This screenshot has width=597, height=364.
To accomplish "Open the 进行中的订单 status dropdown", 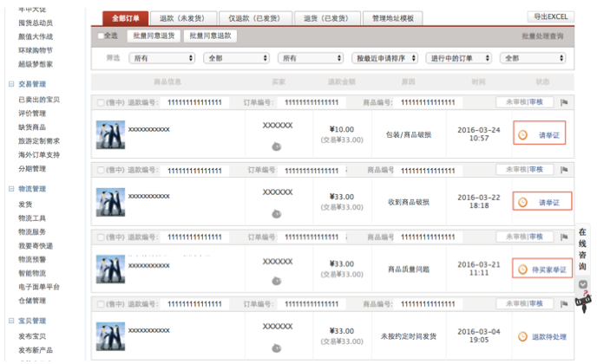I will (458, 58).
